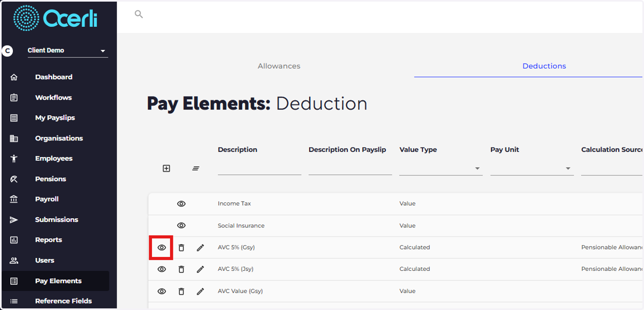Image resolution: width=644 pixels, height=310 pixels.
Task: Click the Description filter input
Action: (x=259, y=168)
